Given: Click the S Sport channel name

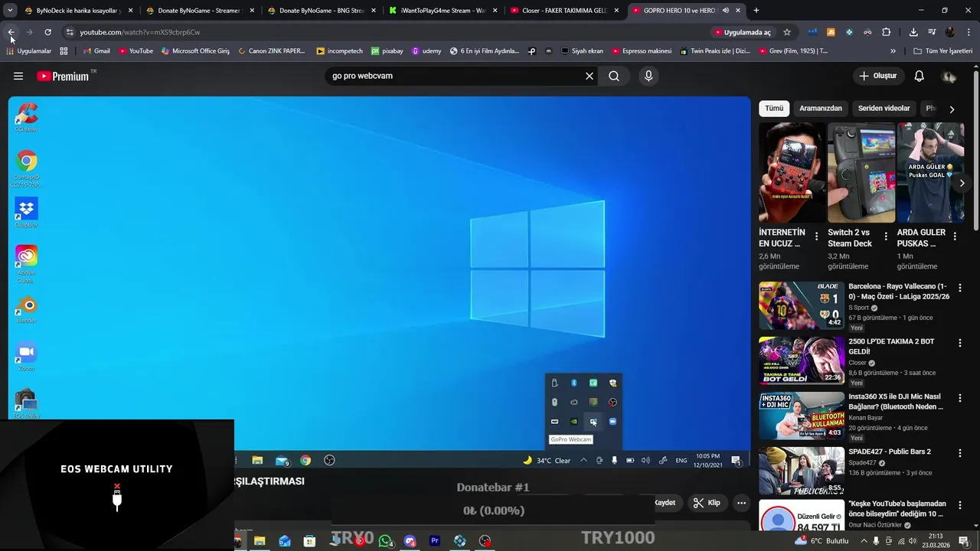Looking at the screenshot, I should pos(858,308).
